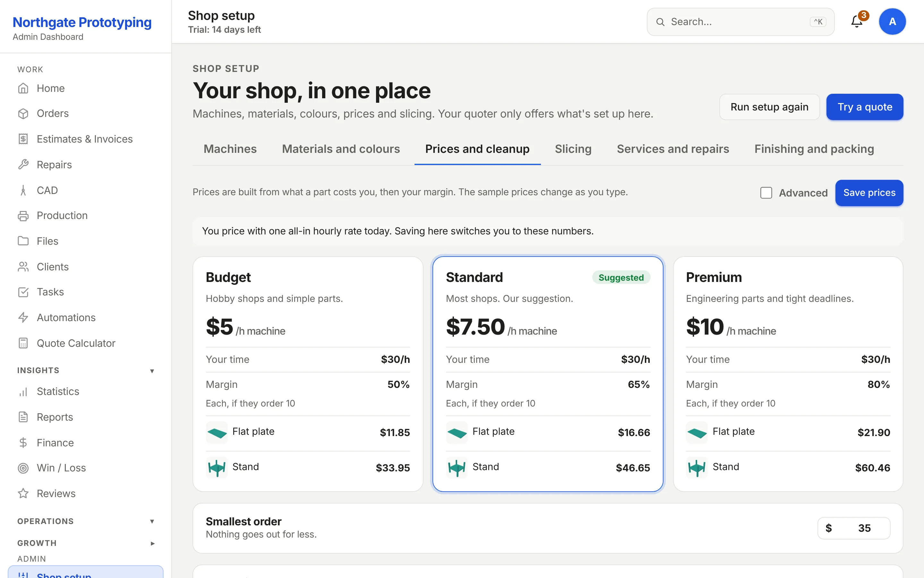Click the Tasks checkmark icon

(23, 292)
